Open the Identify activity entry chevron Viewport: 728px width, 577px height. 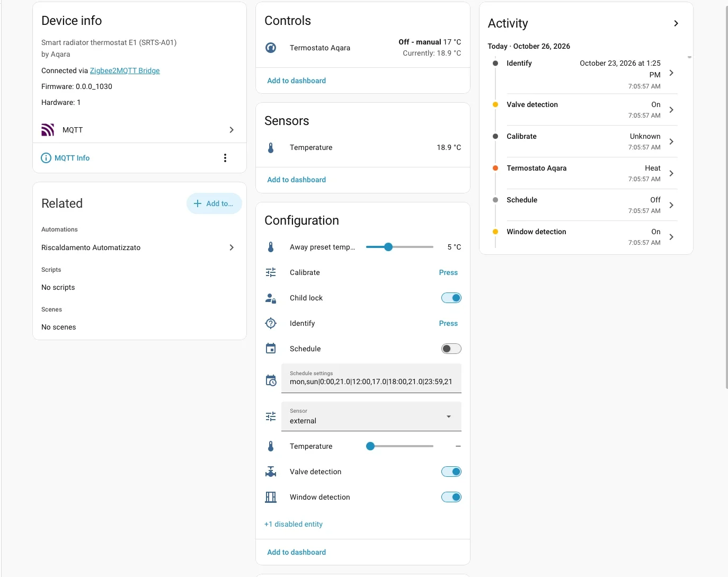pos(671,73)
